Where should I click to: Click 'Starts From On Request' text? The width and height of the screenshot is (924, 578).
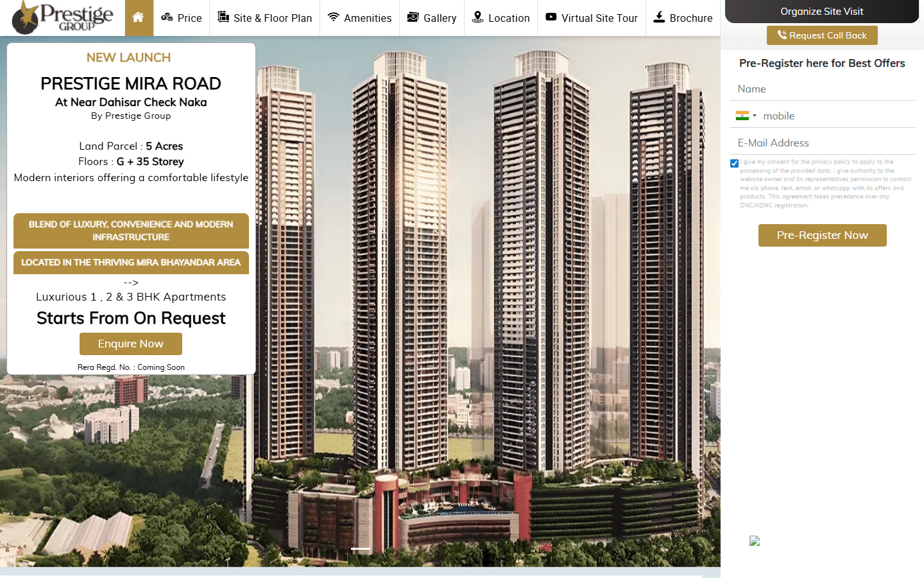pyautogui.click(x=131, y=318)
